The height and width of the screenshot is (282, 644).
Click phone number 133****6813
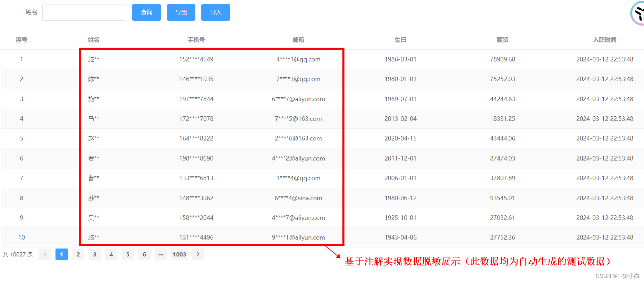pyautogui.click(x=196, y=178)
